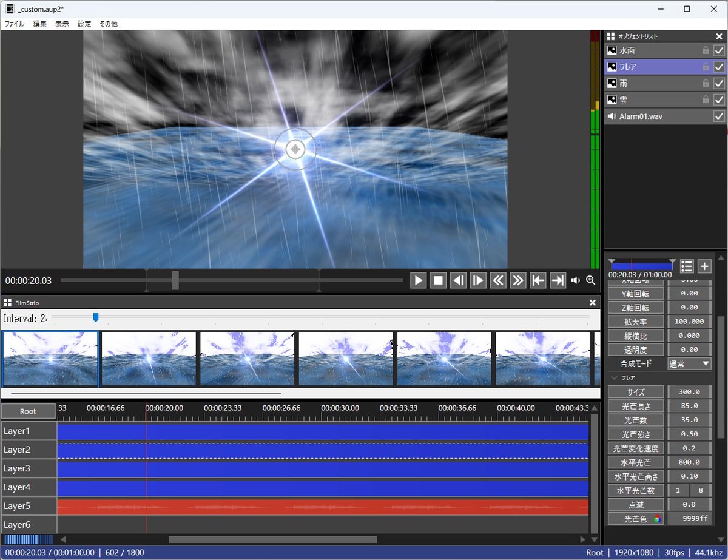Toggle the lock on the フレア object
Viewport: 728px width, 560px height.
pyautogui.click(x=706, y=67)
